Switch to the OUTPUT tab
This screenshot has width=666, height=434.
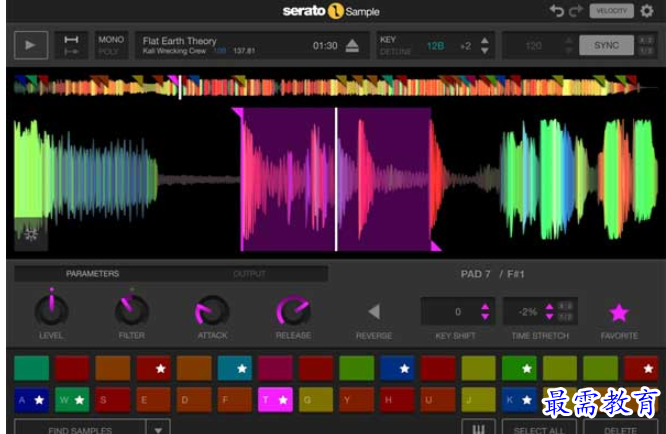249,274
